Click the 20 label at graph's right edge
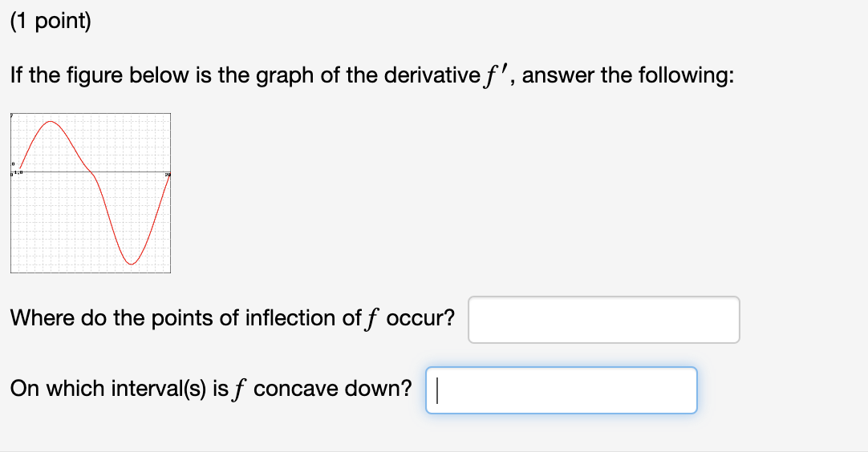The width and height of the screenshot is (868, 452). click(168, 175)
